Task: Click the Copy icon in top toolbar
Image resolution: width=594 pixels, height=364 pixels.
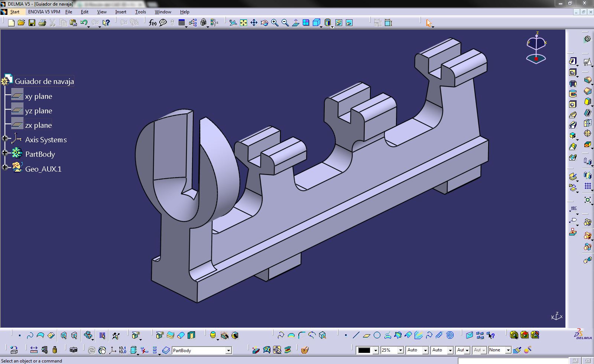Action: click(x=63, y=23)
